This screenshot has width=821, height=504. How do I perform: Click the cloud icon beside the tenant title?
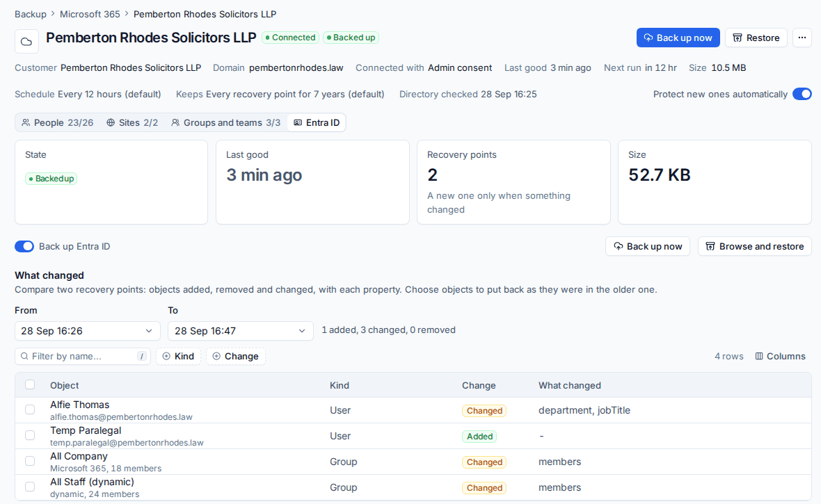[26, 41]
